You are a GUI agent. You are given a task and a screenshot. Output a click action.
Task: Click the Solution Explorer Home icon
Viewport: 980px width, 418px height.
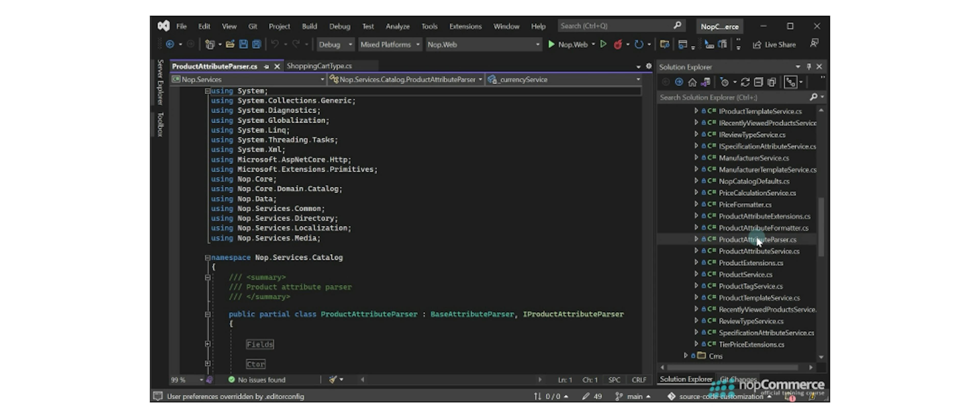(x=692, y=82)
